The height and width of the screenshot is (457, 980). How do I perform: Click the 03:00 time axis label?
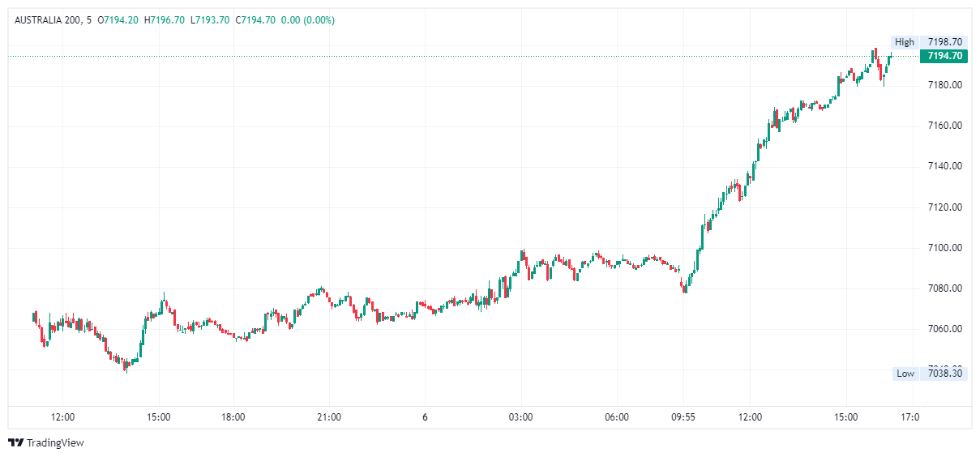(x=520, y=417)
